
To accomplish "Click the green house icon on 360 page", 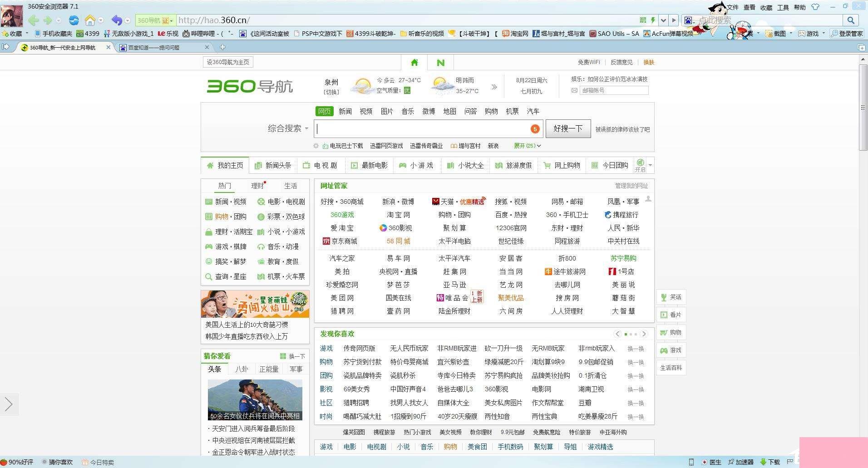I will tap(414, 63).
